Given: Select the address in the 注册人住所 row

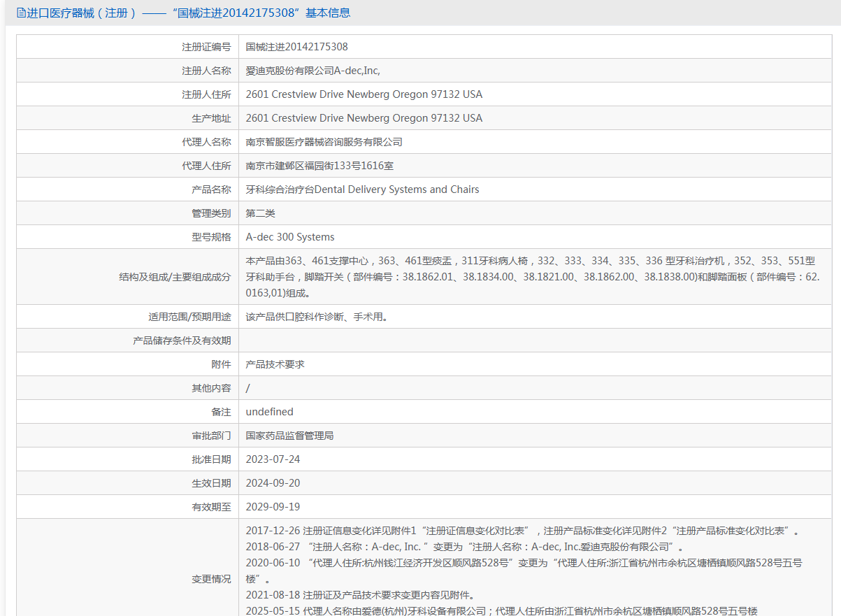Looking at the screenshot, I should (364, 94).
